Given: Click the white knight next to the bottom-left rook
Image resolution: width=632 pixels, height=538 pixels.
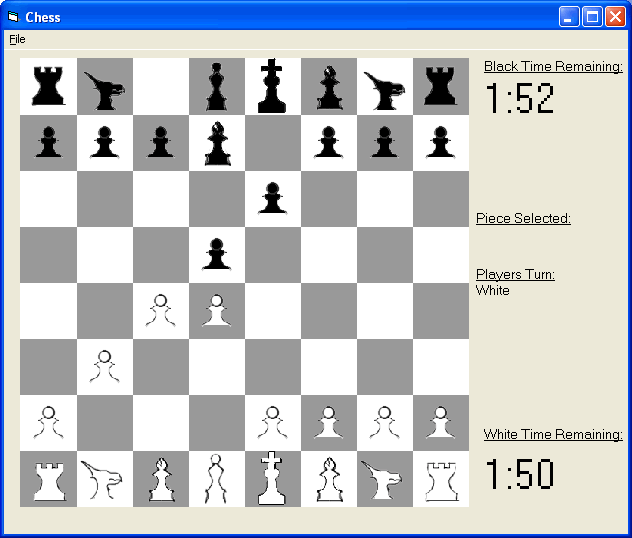Looking at the screenshot, I should tap(105, 478).
